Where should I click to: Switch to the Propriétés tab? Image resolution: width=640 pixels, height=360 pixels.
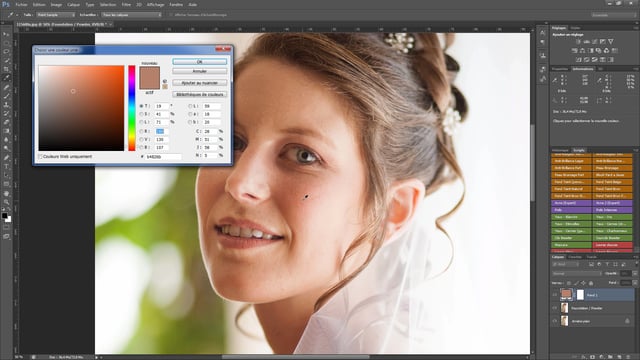pos(560,69)
